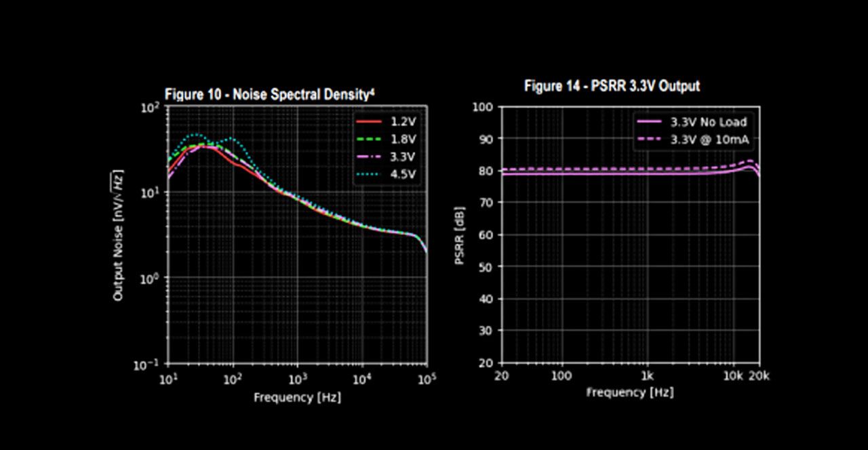Image resolution: width=868 pixels, height=450 pixels.
Task: Click the cyan dotted 4.5V line sample in the legend
Action: (x=370, y=175)
